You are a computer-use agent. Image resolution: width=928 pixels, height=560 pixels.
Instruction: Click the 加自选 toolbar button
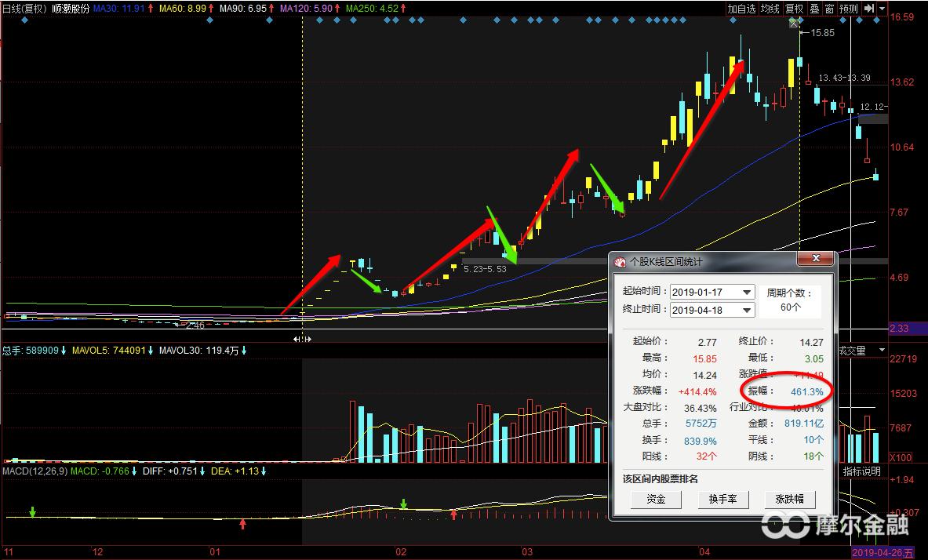(x=741, y=9)
